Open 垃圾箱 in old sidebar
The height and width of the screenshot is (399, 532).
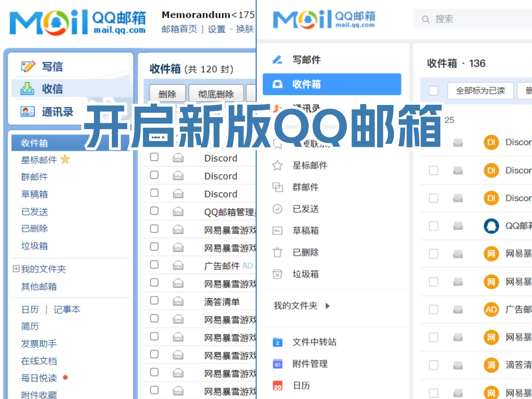point(35,246)
